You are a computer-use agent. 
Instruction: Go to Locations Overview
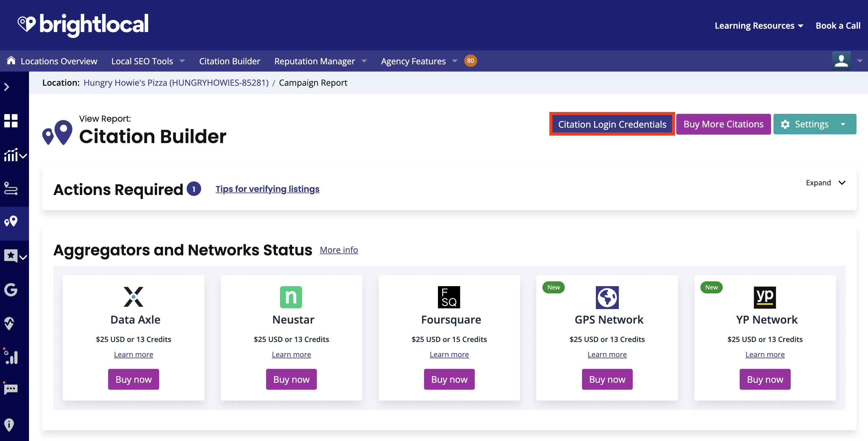tap(59, 61)
